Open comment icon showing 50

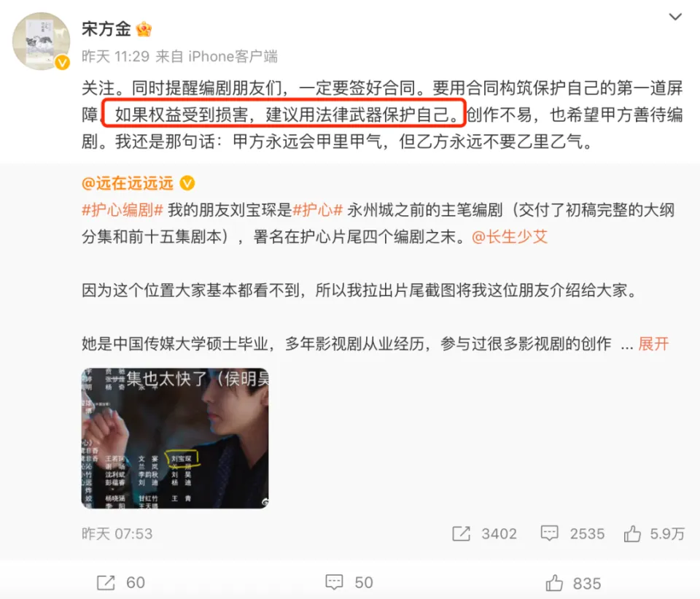pos(349,582)
